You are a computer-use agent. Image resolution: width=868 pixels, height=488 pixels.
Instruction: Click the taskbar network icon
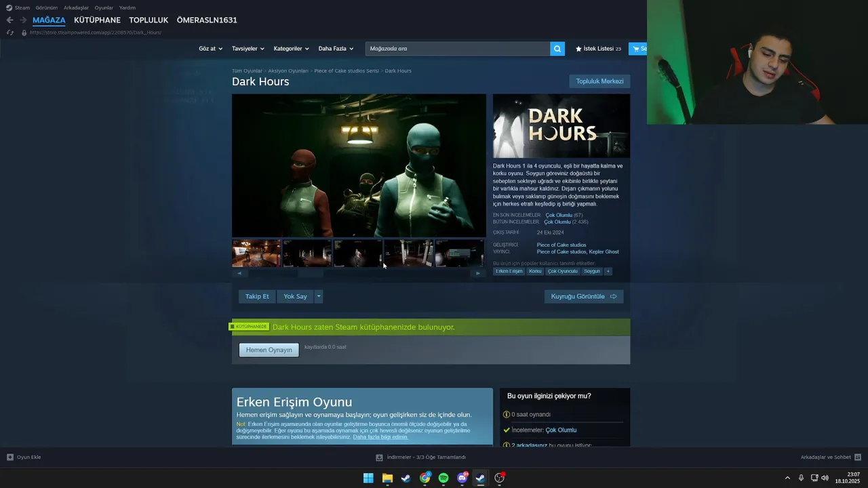[814, 478]
